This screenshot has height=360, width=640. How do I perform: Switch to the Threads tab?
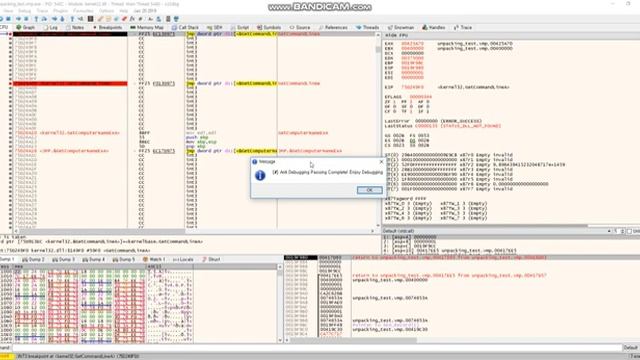pos(367,27)
